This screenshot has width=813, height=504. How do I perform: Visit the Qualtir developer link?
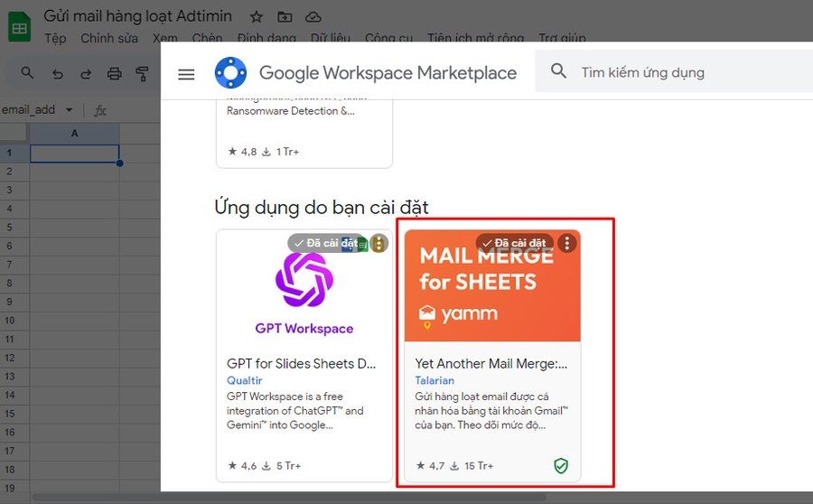click(x=244, y=380)
